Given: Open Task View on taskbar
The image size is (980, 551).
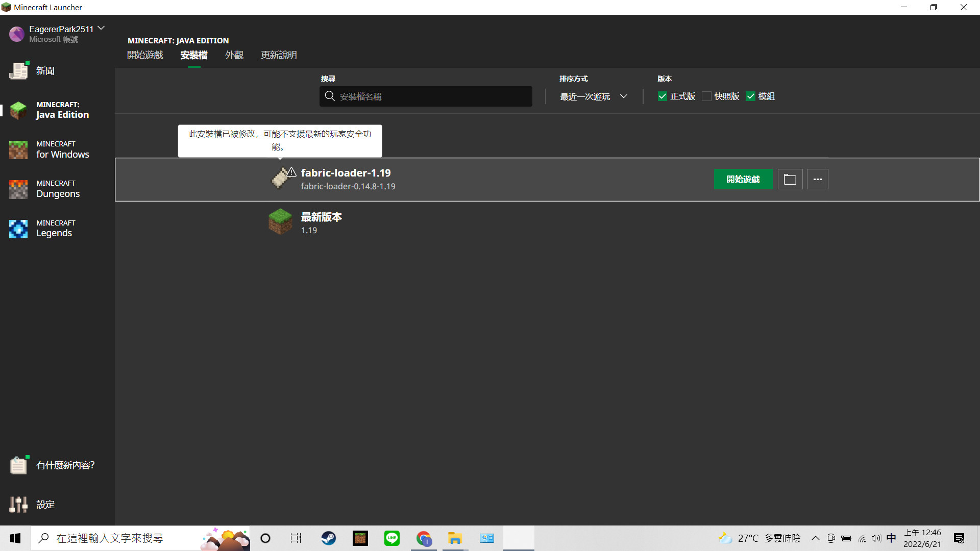Looking at the screenshot, I should pos(296,538).
